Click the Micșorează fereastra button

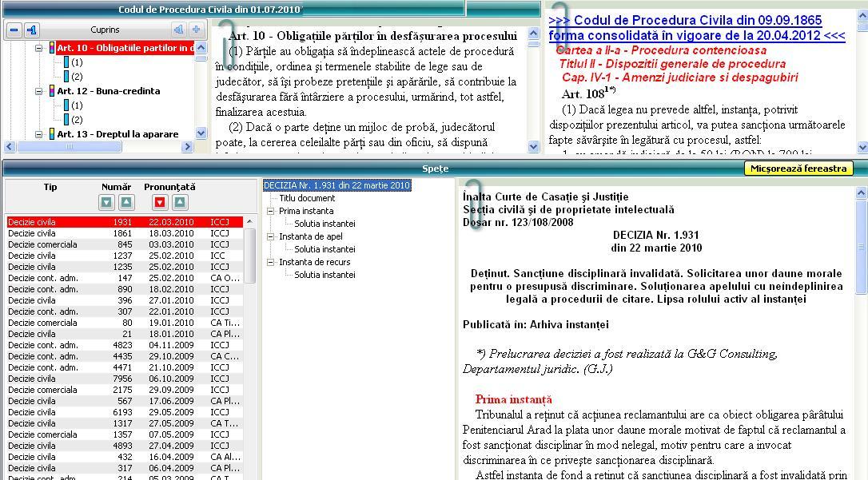pyautogui.click(x=798, y=169)
